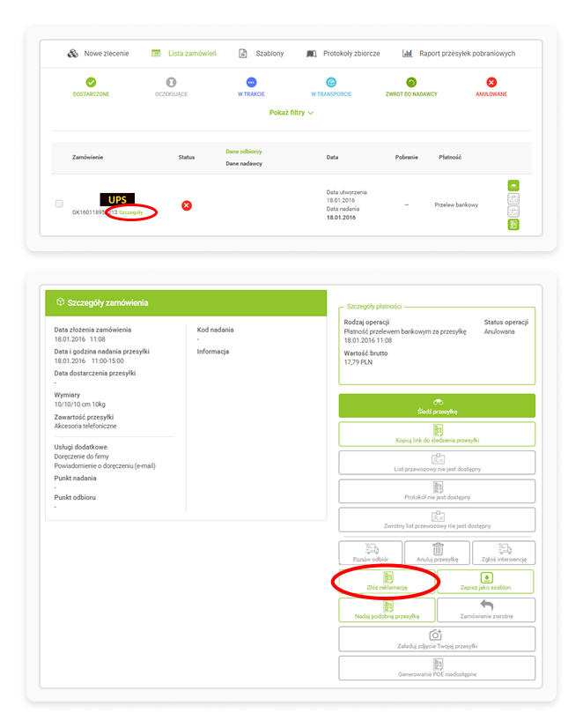Expand Pokaż filtry dropdown
The height and width of the screenshot is (728, 583).
291,112
